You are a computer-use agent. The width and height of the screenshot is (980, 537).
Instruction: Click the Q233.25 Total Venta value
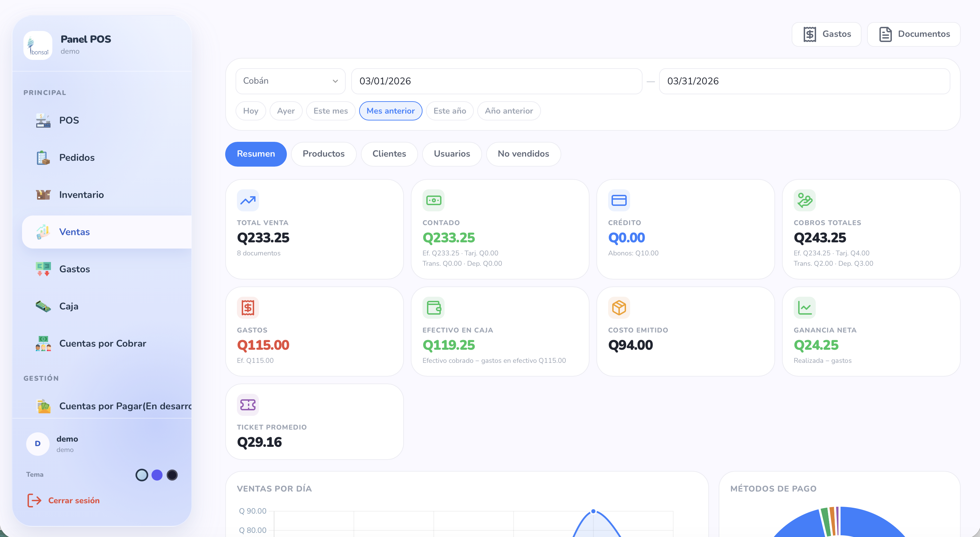263,238
